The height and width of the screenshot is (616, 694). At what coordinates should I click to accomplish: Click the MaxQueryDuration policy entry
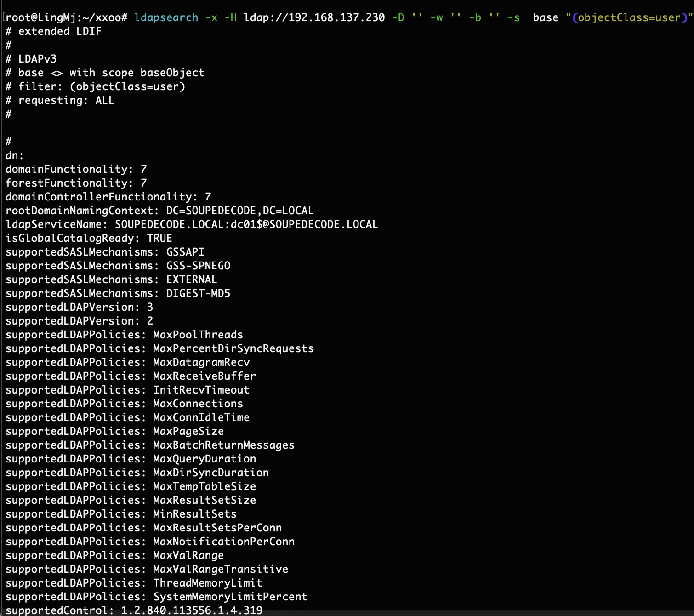(x=205, y=459)
